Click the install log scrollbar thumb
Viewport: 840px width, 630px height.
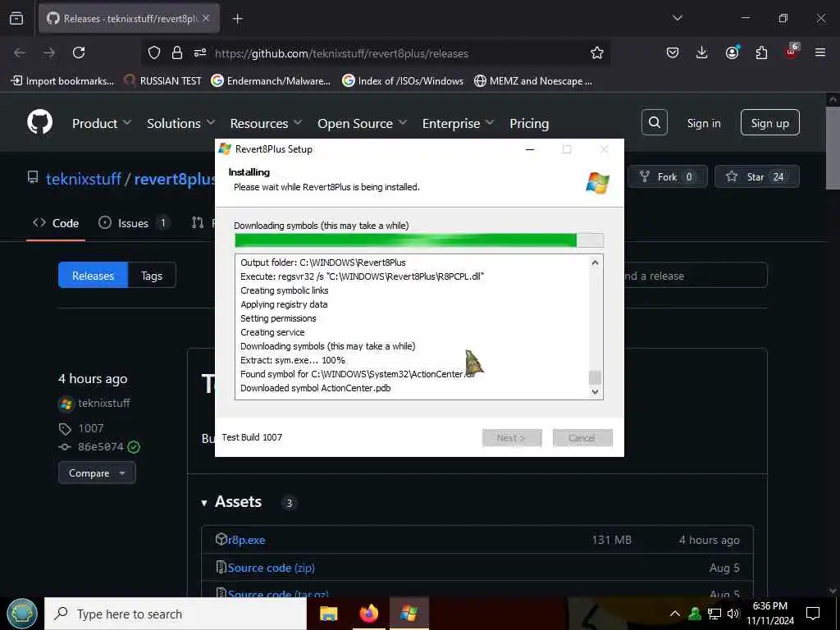pos(595,377)
